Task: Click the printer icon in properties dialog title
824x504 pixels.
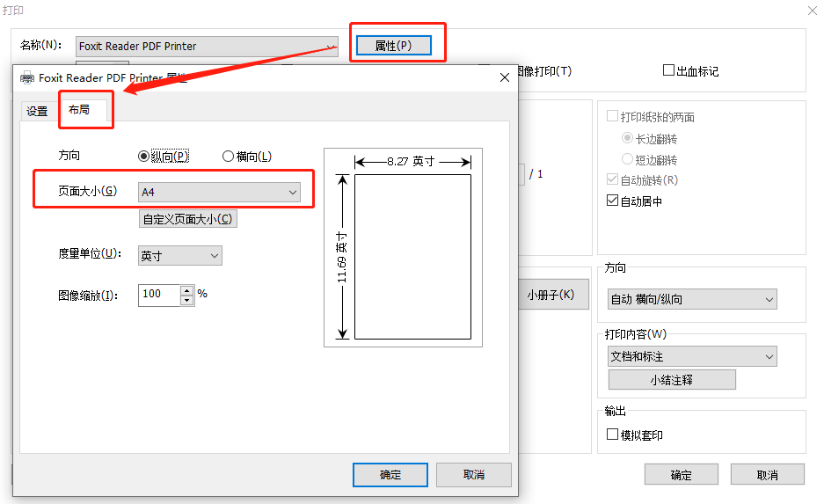Action: 26,77
